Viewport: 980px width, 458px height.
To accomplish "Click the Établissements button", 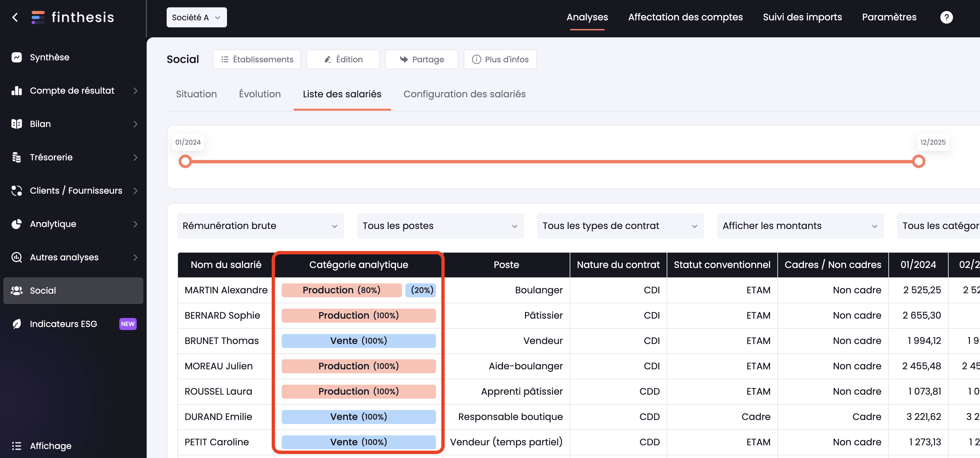I will point(257,59).
